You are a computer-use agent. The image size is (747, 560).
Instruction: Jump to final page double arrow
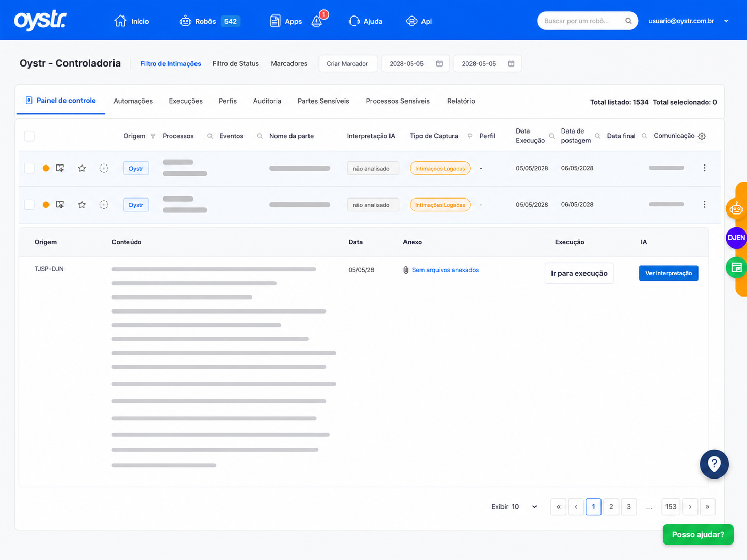click(708, 507)
